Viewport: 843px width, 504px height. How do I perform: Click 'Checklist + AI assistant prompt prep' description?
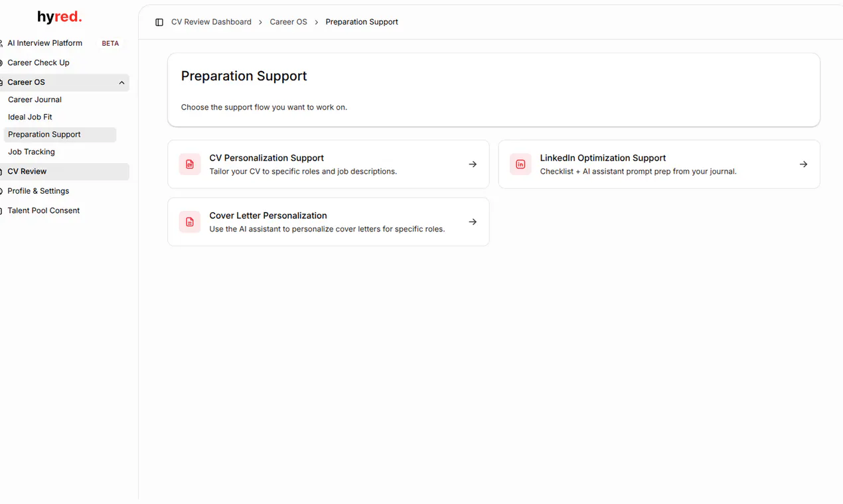click(638, 172)
